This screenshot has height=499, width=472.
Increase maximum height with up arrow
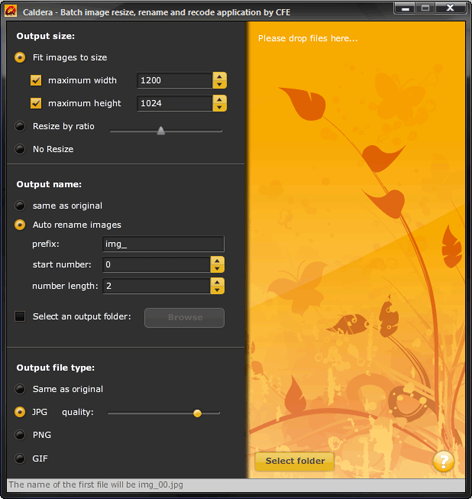pos(219,99)
